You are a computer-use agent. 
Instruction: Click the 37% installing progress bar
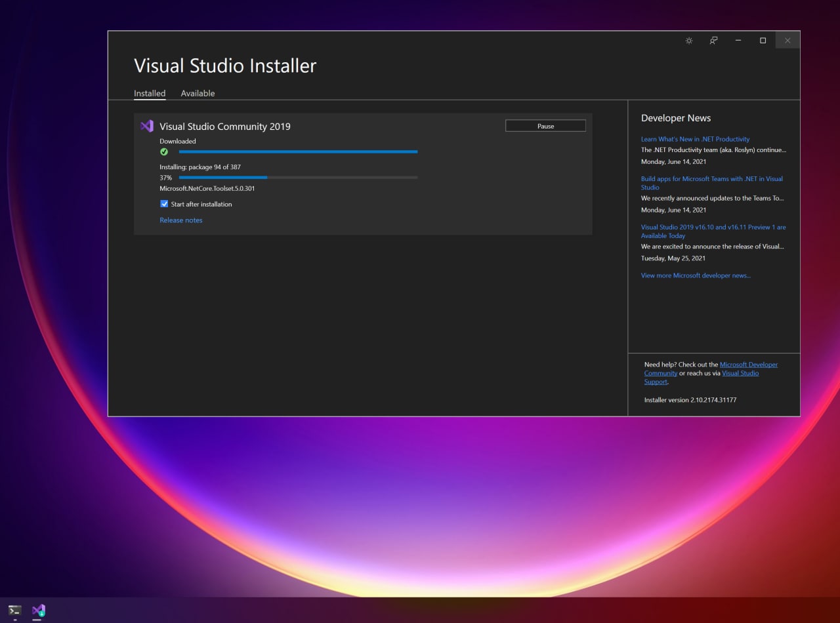(x=298, y=178)
